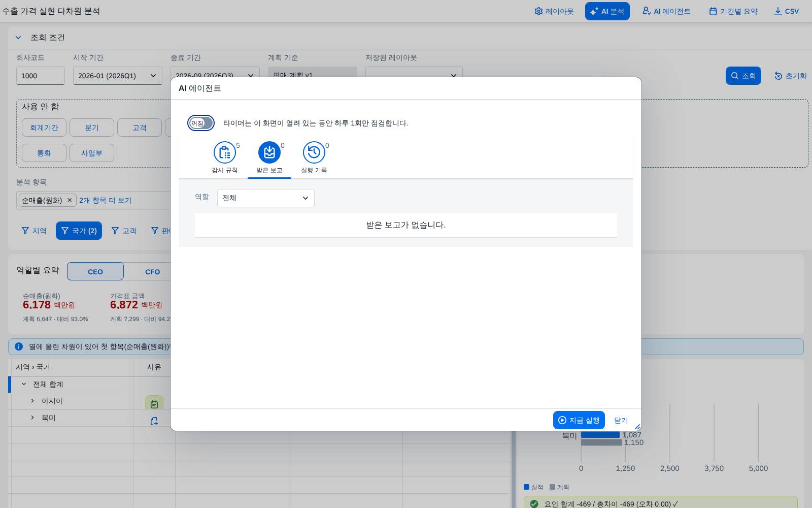Switch to the CFO role tab
This screenshot has height=508, width=812.
click(152, 271)
